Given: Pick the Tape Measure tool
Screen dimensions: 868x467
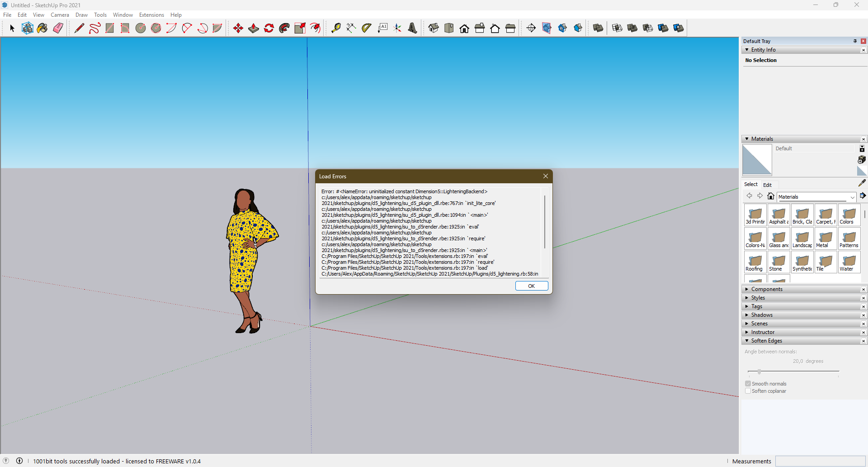Looking at the screenshot, I should click(336, 28).
